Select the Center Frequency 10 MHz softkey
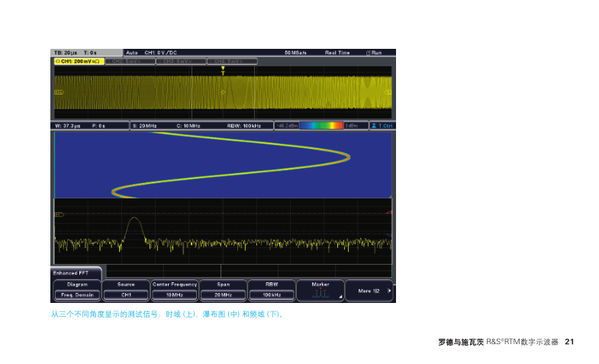599x364 pixels. coord(175,290)
